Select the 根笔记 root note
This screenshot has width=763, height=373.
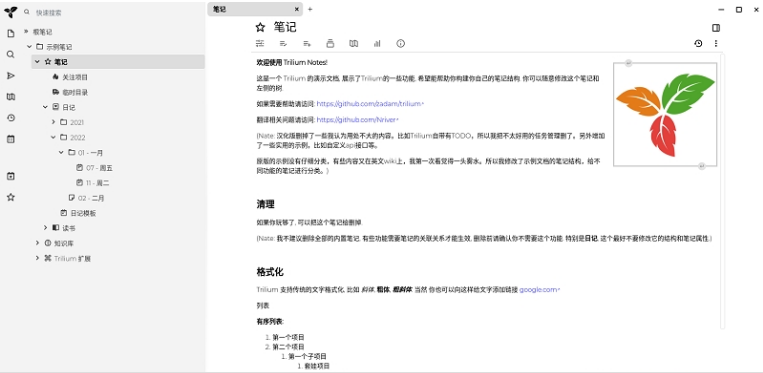(x=42, y=32)
